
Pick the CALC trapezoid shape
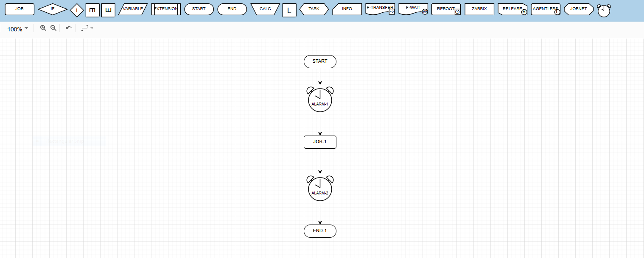(265, 9)
